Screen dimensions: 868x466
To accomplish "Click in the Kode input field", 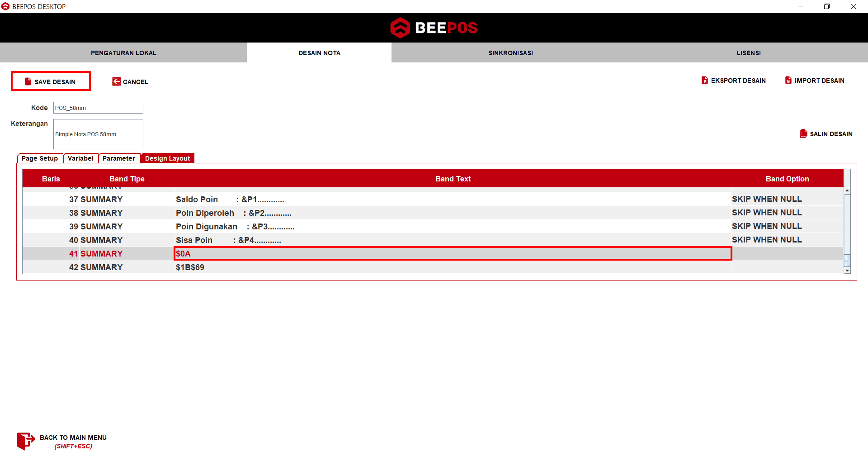I will (x=98, y=108).
